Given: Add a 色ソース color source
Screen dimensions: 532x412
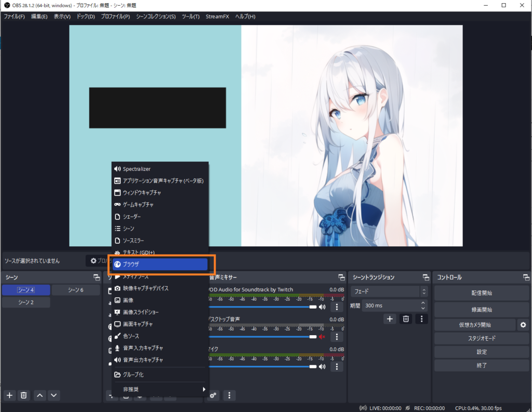Looking at the screenshot, I should coord(160,336).
